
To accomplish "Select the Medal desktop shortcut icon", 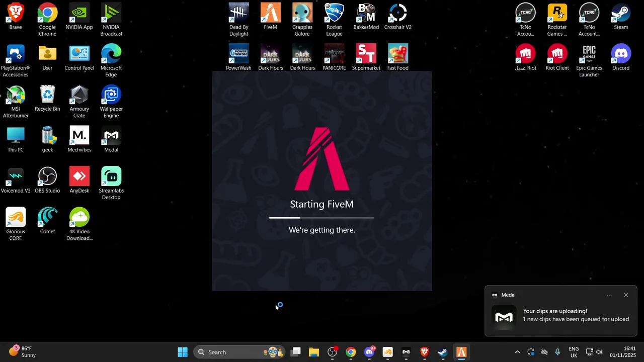I will (111, 139).
